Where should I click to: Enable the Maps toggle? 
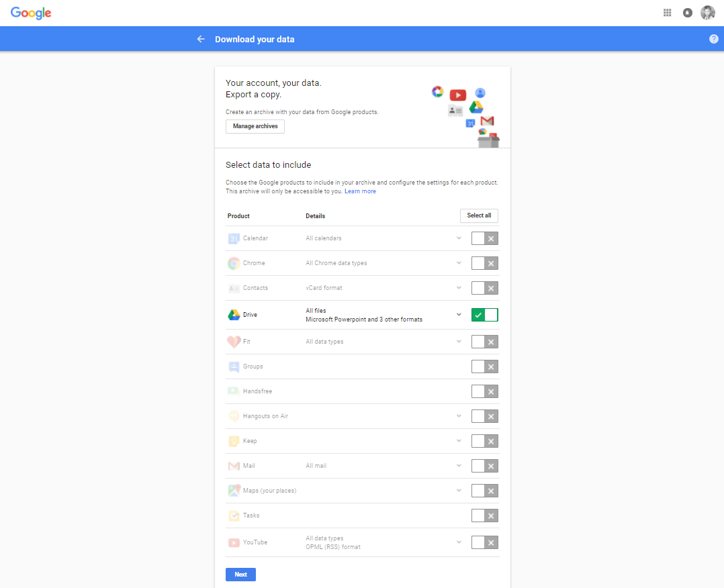(485, 491)
